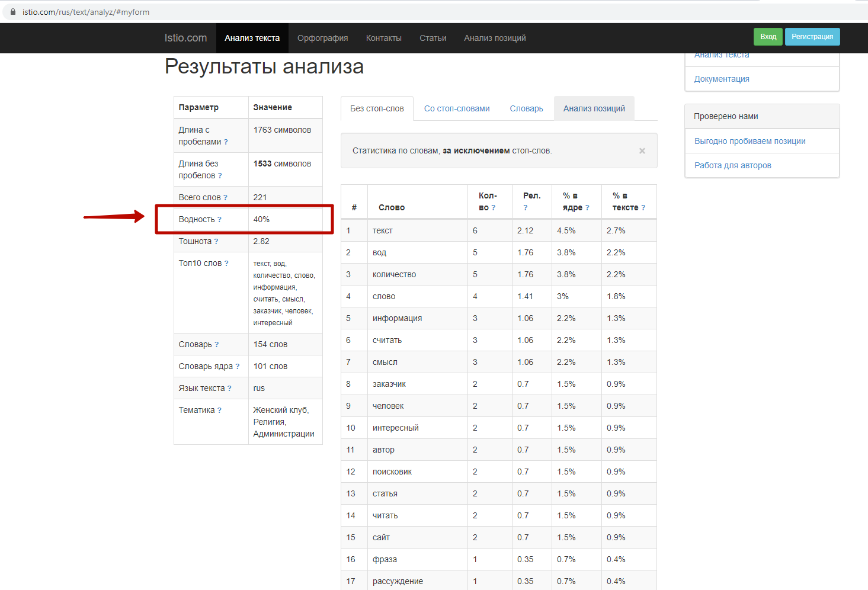Click help icon beside Язык текста
This screenshot has width=868, height=590.
[x=229, y=389]
